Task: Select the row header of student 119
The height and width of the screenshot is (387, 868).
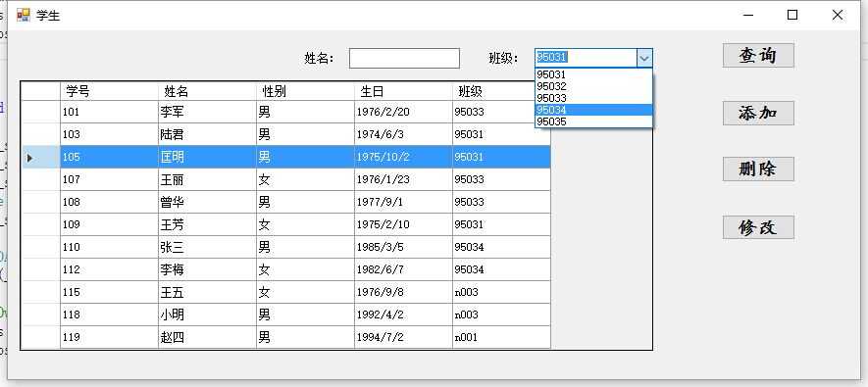Action: click(x=40, y=337)
